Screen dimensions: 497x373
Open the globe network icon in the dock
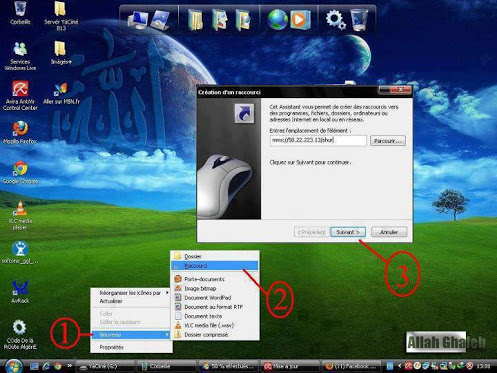pyautogui.click(x=277, y=19)
